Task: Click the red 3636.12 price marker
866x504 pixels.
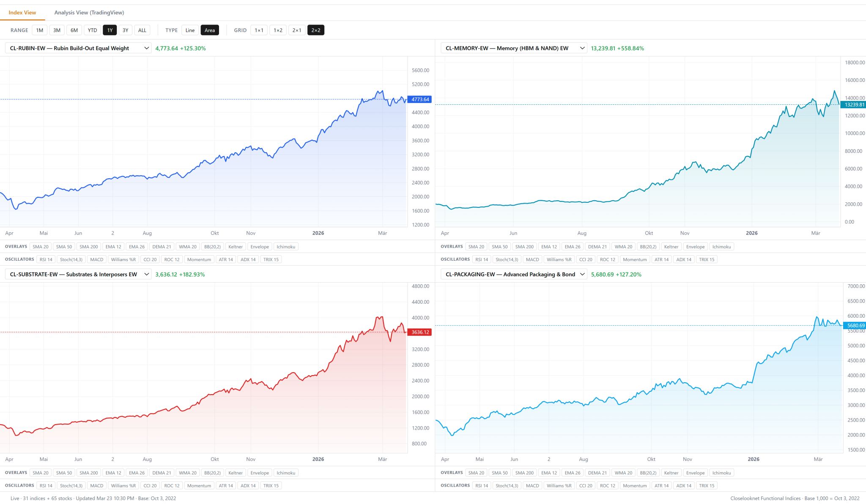Action: (420, 332)
